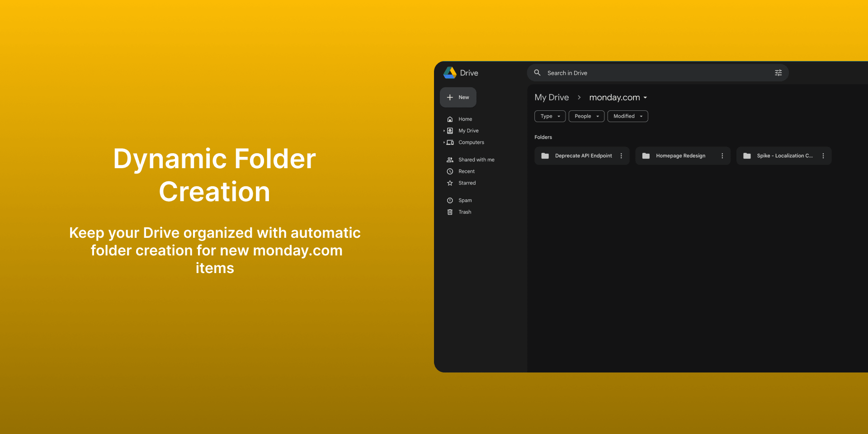This screenshot has height=434, width=868.
Task: Click the Folders section label
Action: [x=543, y=137]
